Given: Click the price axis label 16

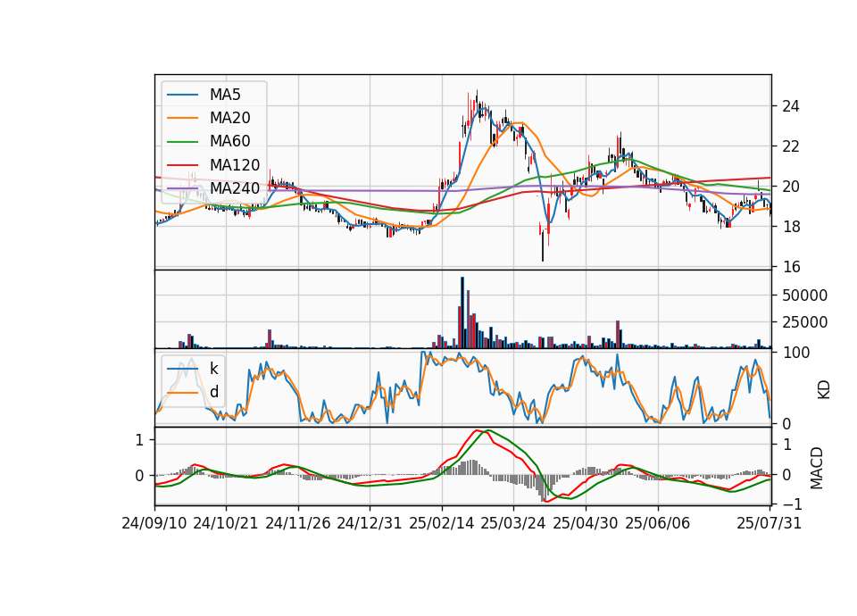Looking at the screenshot, I should [791, 267].
